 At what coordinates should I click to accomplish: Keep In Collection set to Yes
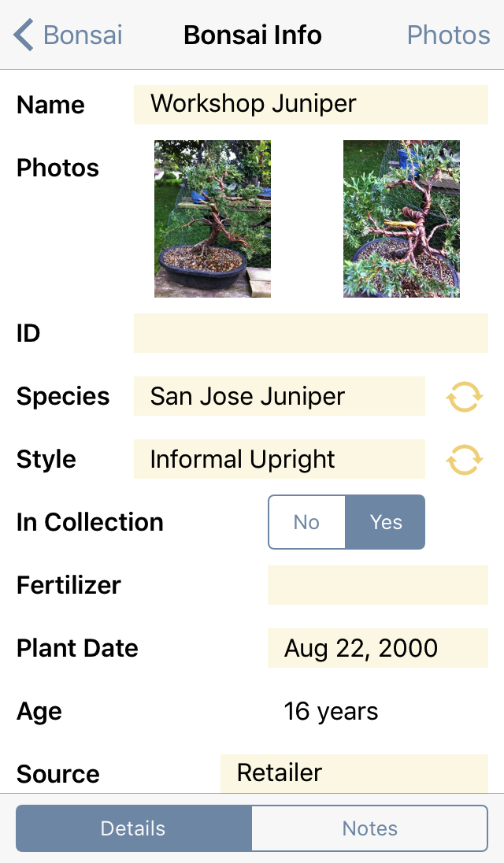(385, 522)
